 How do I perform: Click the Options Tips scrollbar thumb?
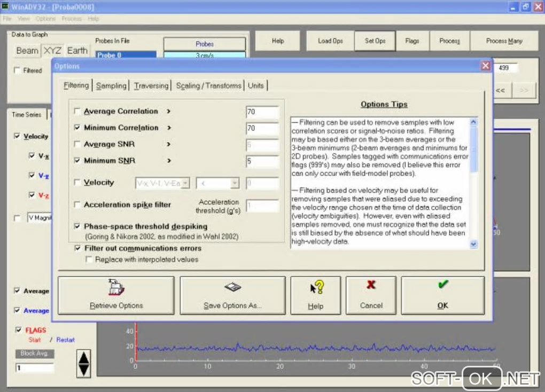473,148
